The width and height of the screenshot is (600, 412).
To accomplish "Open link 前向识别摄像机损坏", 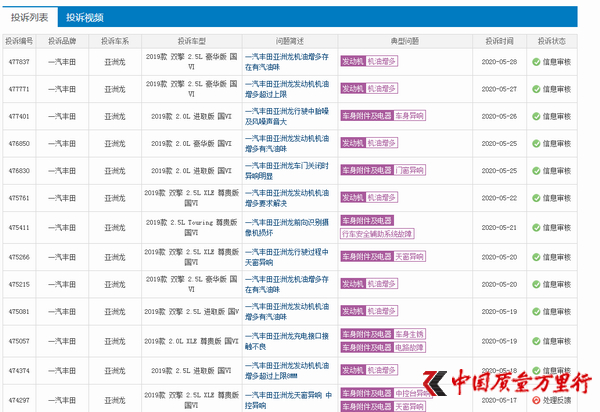I will [287, 228].
